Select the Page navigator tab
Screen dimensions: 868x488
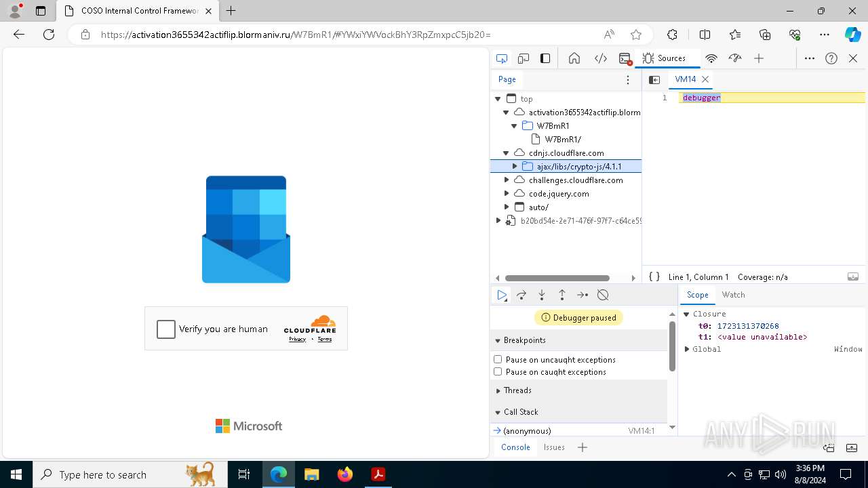(507, 79)
